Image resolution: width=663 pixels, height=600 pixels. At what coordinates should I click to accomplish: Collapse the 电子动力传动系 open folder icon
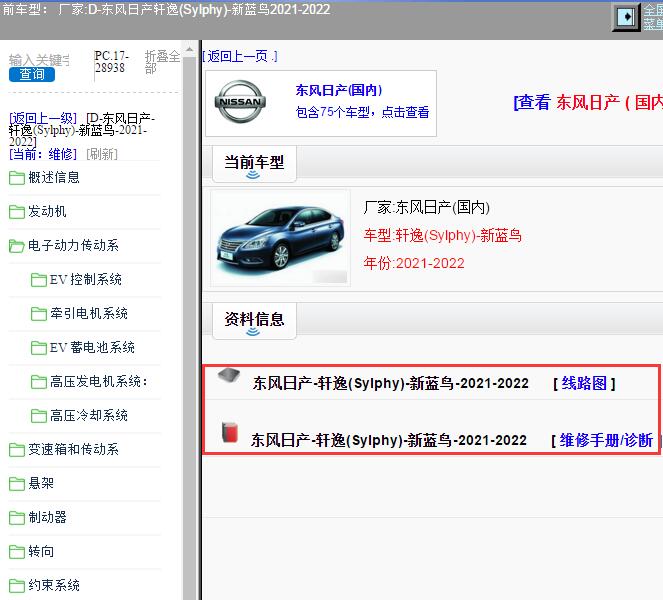(x=17, y=246)
